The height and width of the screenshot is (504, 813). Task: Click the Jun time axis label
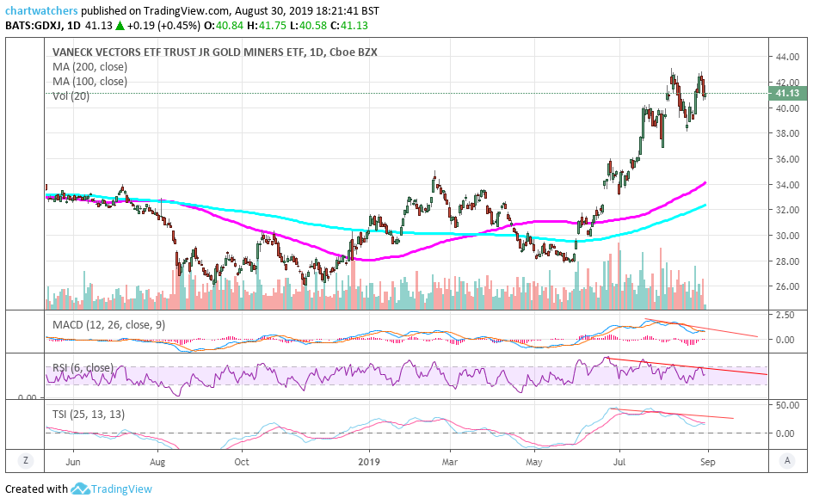pos(73,462)
